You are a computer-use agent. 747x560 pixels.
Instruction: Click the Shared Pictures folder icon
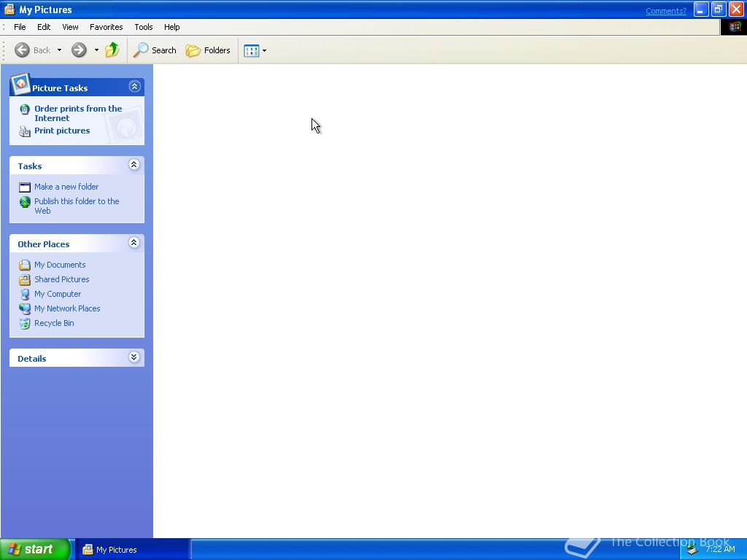click(x=25, y=280)
